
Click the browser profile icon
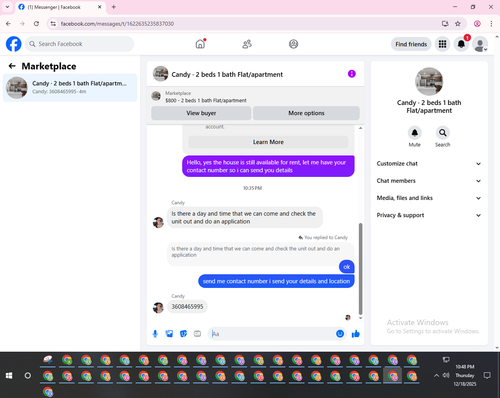point(477,24)
